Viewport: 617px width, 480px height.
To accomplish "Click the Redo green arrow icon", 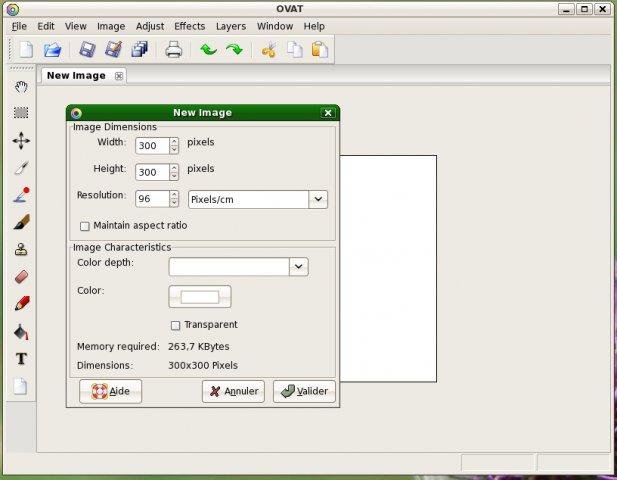I will pos(235,50).
